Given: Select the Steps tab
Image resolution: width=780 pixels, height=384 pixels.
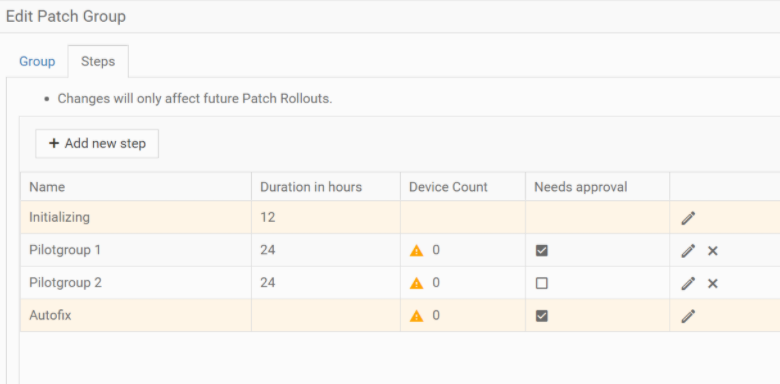Looking at the screenshot, I should coord(98,62).
